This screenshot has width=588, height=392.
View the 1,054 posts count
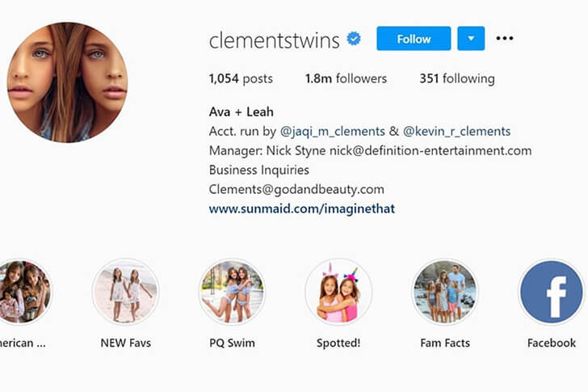[x=241, y=78]
